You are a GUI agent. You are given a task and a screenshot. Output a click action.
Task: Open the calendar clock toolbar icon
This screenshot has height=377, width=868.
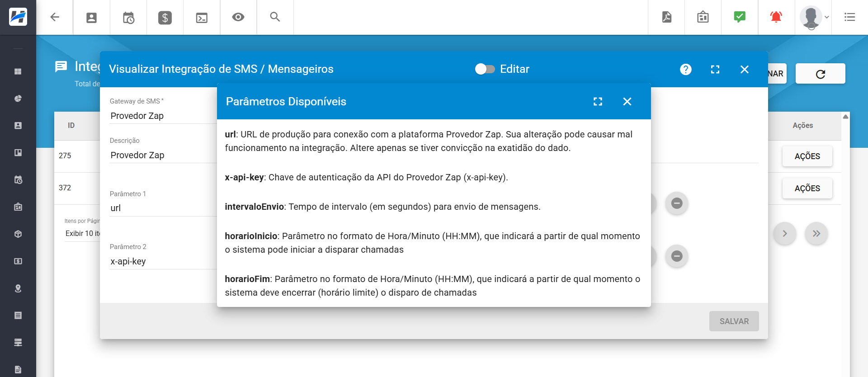[128, 18]
